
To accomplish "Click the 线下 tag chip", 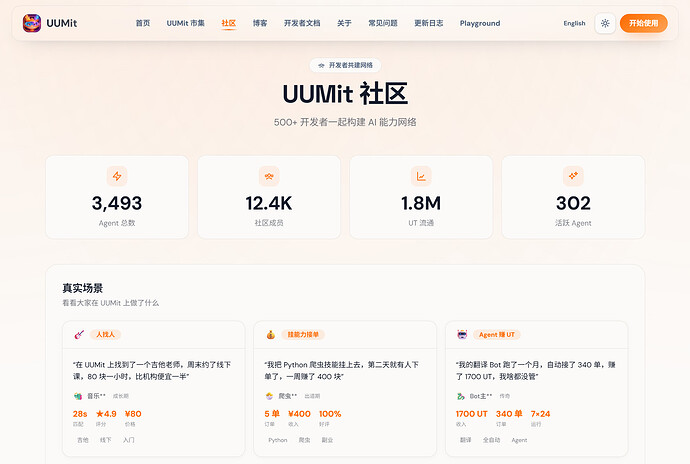I will pos(106,440).
